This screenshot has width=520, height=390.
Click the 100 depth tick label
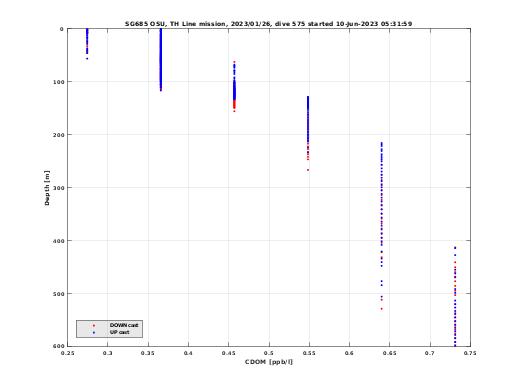tap(59, 82)
